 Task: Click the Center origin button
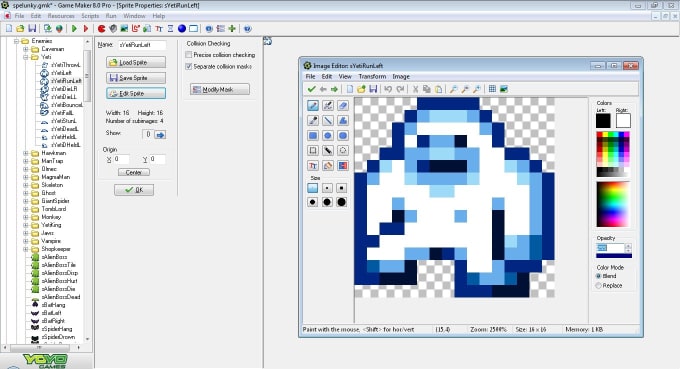click(134, 172)
